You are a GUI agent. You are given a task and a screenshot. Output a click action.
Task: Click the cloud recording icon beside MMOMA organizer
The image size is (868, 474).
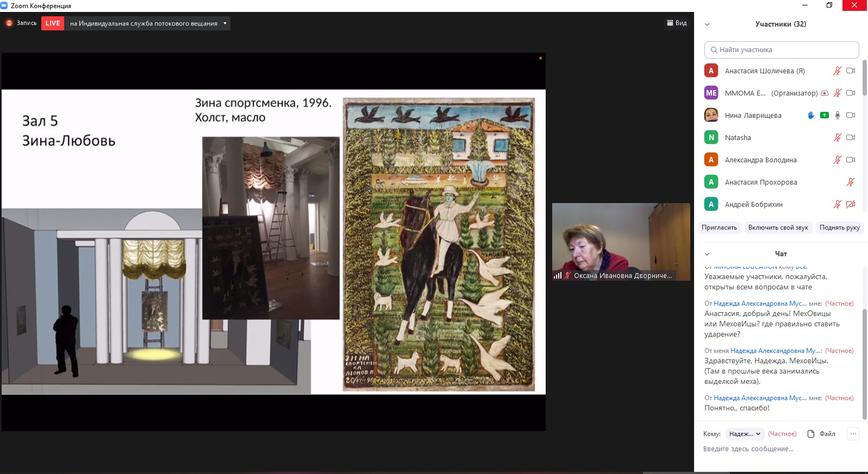pyautogui.click(x=825, y=93)
